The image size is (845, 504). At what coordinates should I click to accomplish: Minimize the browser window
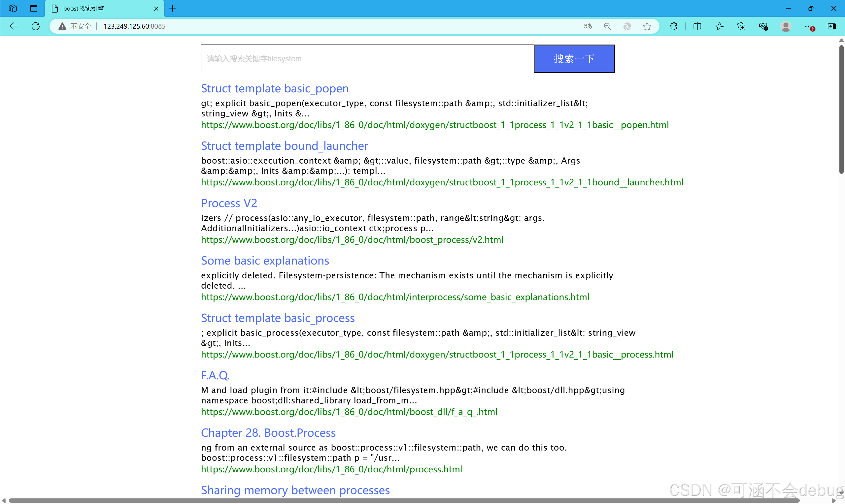[788, 8]
